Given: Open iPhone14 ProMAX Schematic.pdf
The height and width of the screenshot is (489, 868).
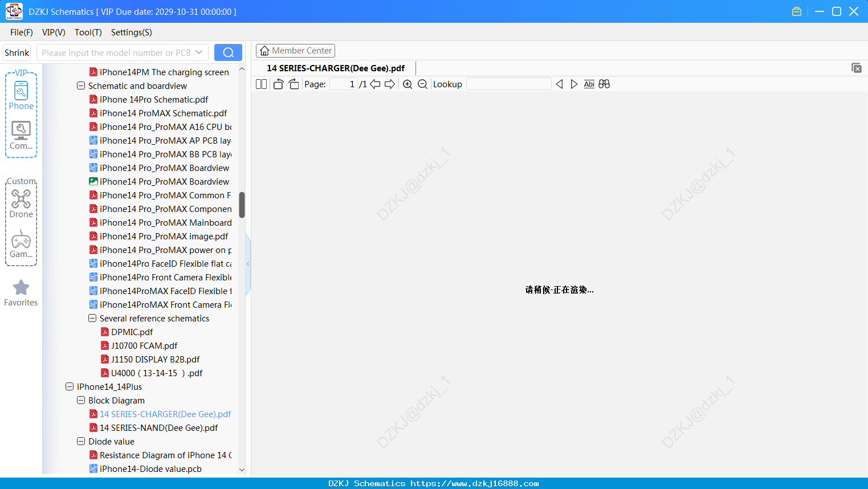Looking at the screenshot, I should tap(158, 113).
